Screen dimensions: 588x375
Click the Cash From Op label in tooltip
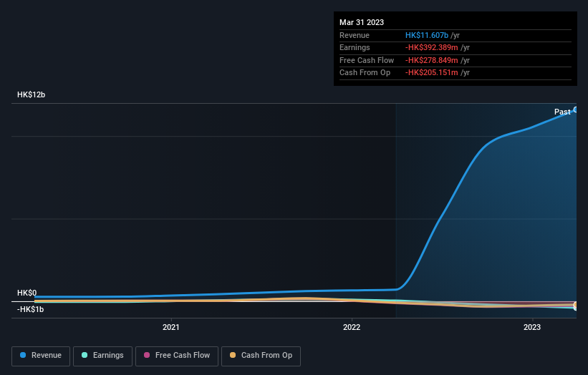[365, 73]
